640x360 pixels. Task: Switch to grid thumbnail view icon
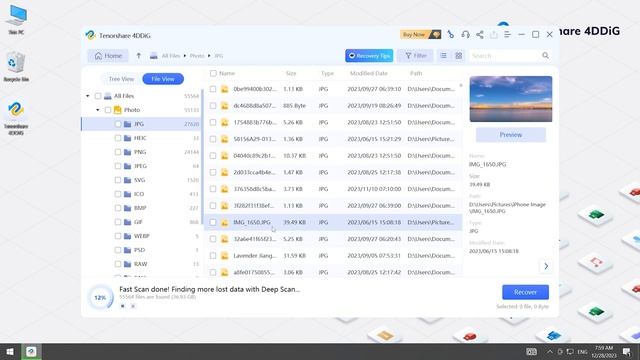tap(458, 56)
